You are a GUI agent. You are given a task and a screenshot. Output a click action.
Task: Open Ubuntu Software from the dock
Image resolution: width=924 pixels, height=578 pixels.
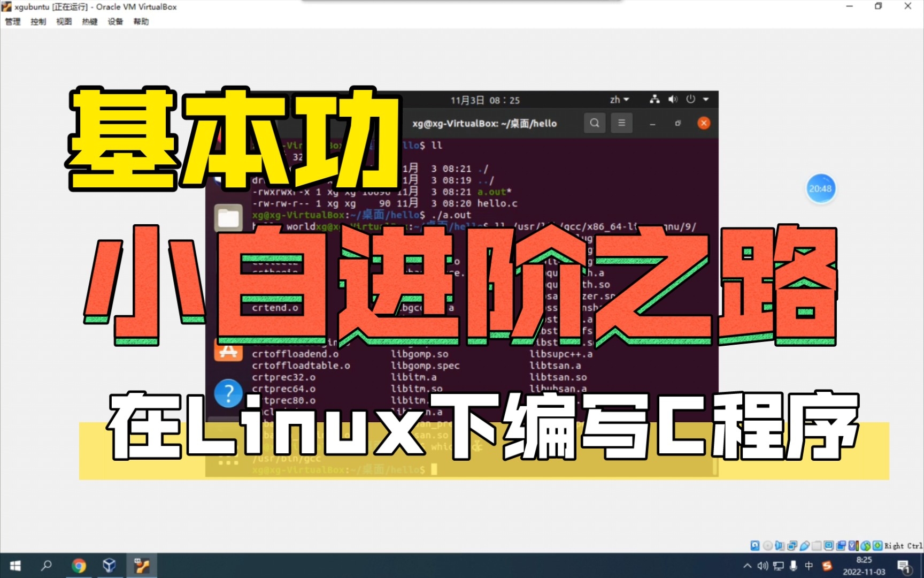click(x=228, y=351)
